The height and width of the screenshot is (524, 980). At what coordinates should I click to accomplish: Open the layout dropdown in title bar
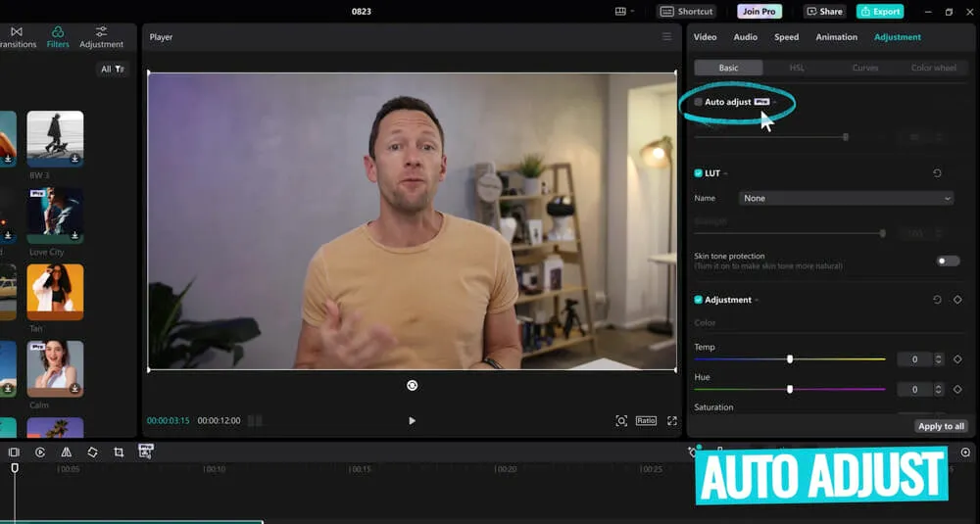tap(624, 12)
